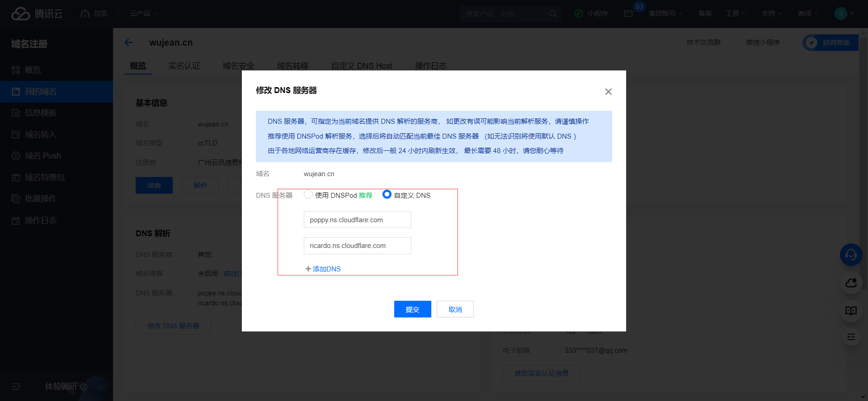This screenshot has width=868, height=401.
Task: Click the search magnifier icon
Action: 552,14
